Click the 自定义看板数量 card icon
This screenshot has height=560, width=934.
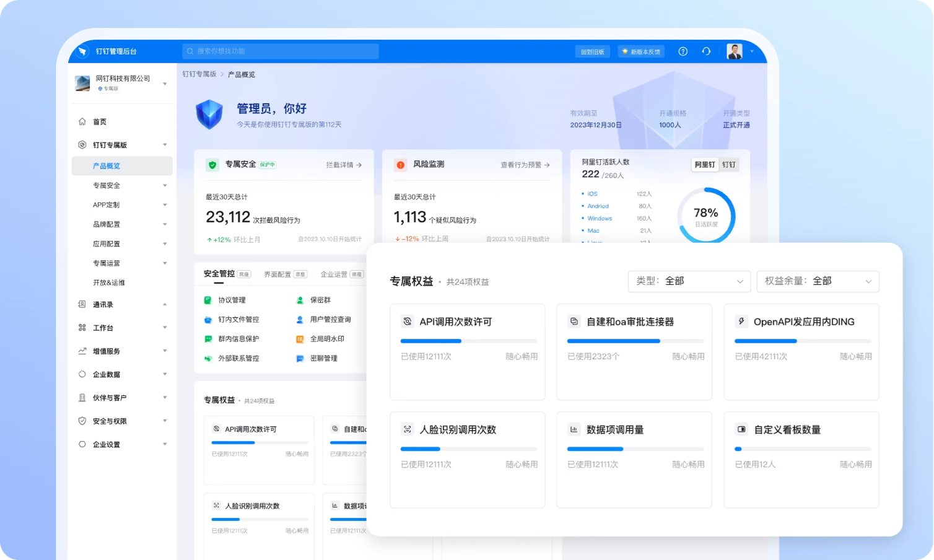[x=741, y=429]
